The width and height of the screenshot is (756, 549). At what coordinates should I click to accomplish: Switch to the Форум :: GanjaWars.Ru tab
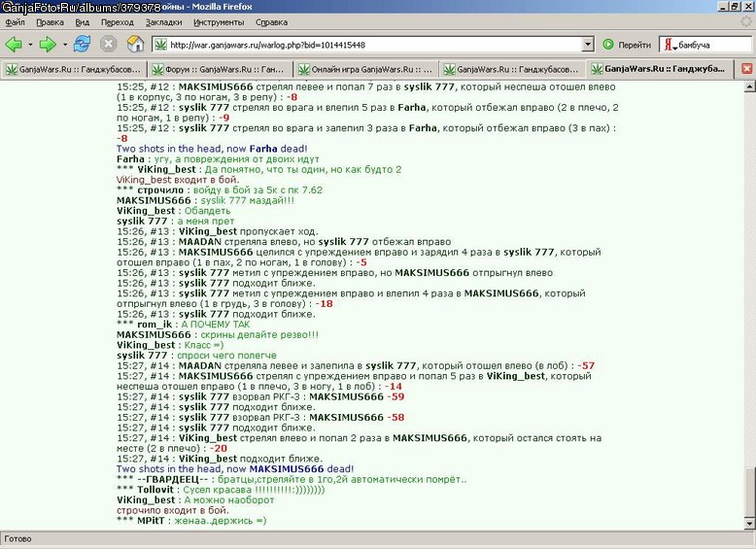[x=220, y=69]
